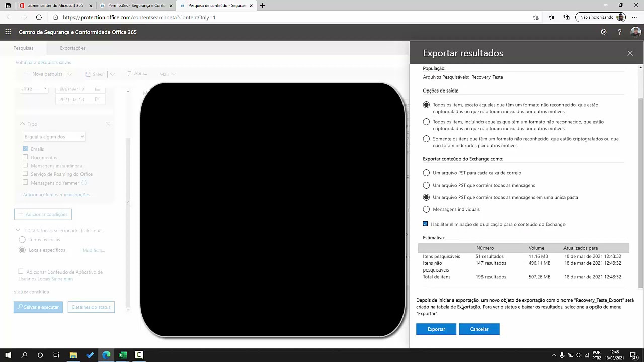
Task: Open the browser favorites list icon
Action: 552,17
